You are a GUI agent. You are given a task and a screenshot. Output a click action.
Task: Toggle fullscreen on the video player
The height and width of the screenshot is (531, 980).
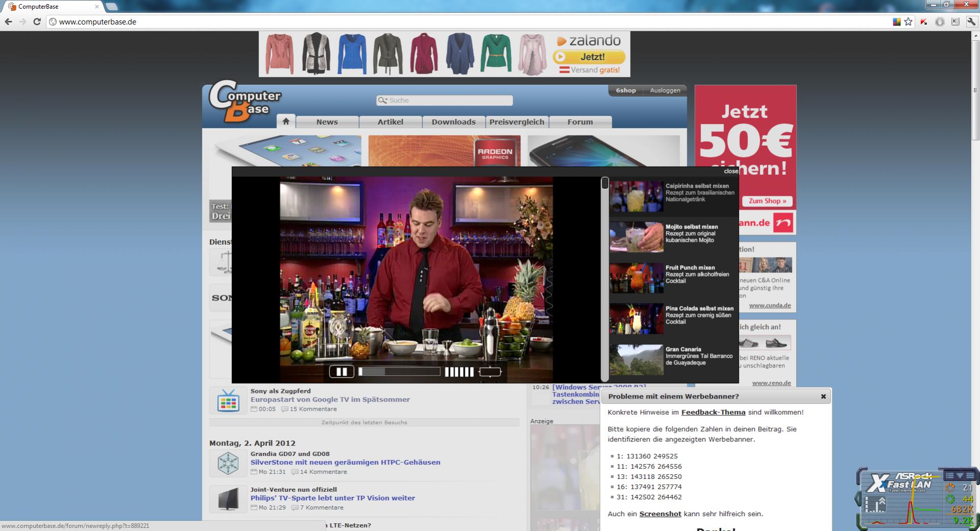(490, 372)
